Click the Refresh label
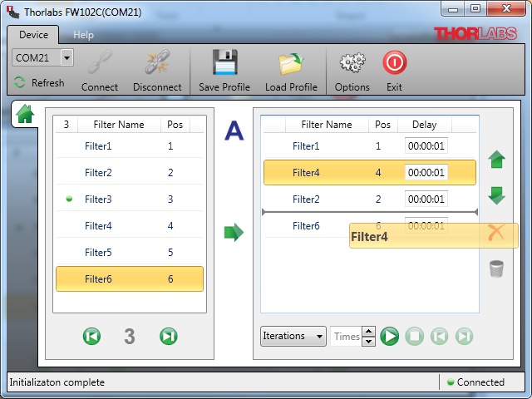The height and width of the screenshot is (399, 532). pos(48,83)
